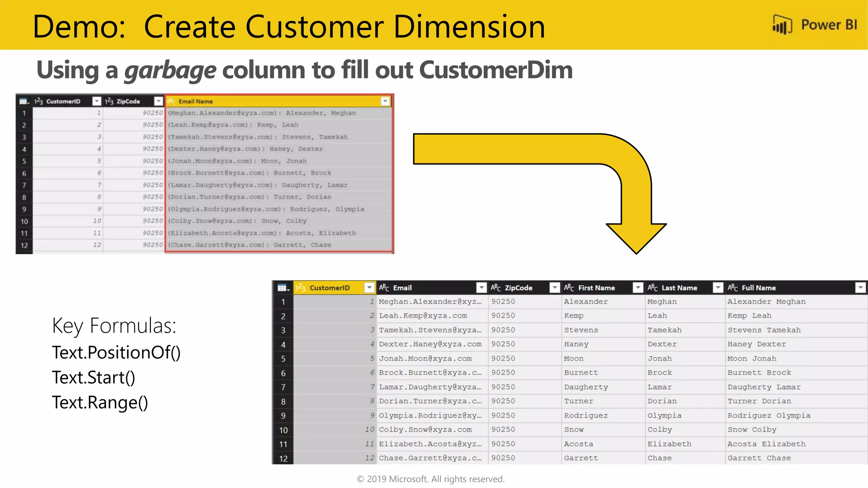Click the Power BI logo icon
Viewport: 868px width, 488px height.
coord(782,25)
